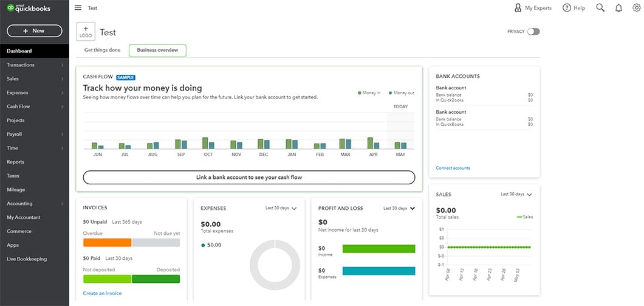Click the $0 Unpaid text
The height and width of the screenshot is (306, 644).
point(95,221)
